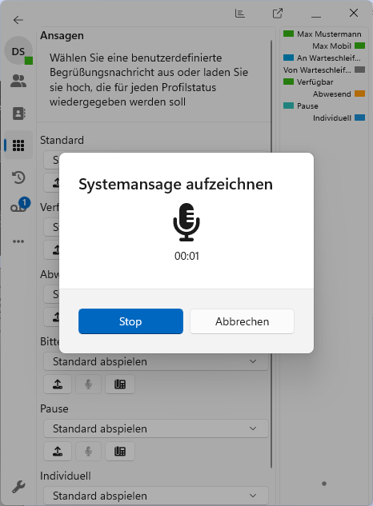Open call history clock icon
This screenshot has height=506, width=373.
click(x=18, y=177)
